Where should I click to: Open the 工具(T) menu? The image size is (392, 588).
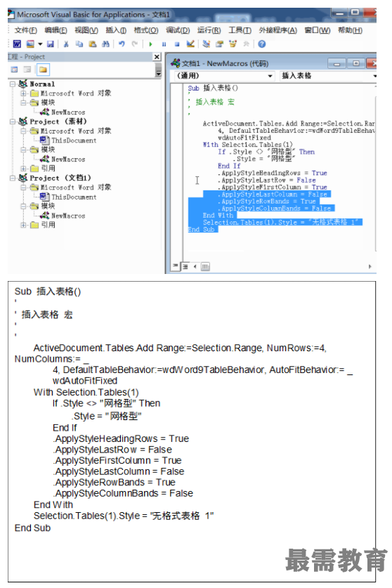(240, 30)
